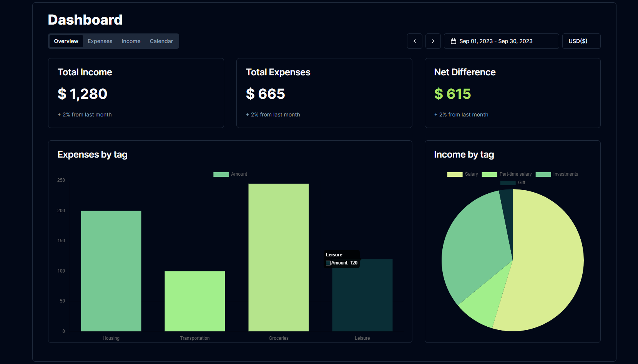Open the USD($) currency selector
Viewport: 638px width, 364px height.
click(x=582, y=41)
